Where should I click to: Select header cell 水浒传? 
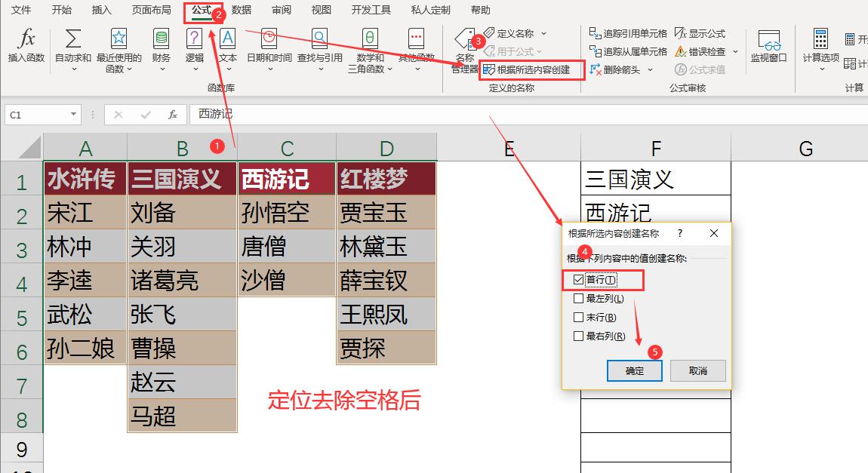point(85,179)
